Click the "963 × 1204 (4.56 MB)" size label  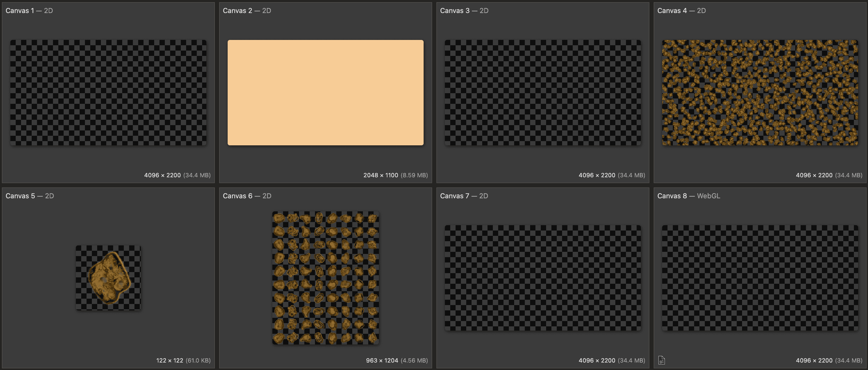coord(397,360)
